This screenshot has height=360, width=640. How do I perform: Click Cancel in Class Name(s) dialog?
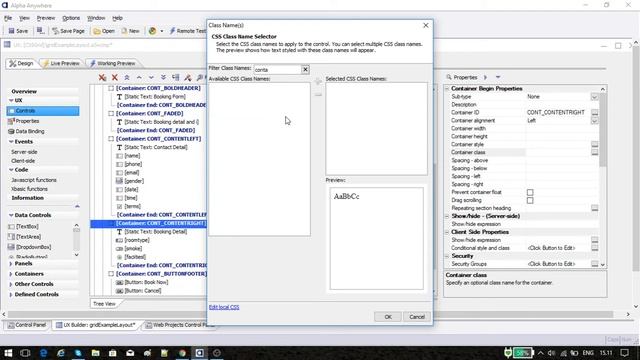point(417,317)
